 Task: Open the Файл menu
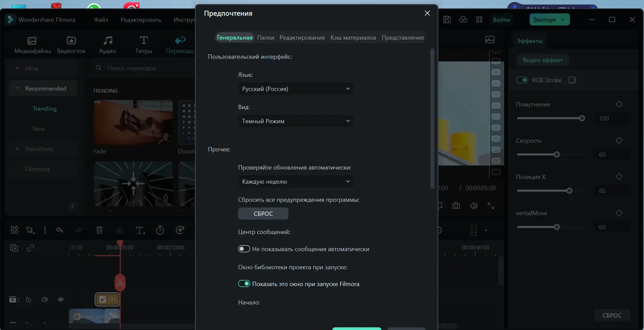pyautogui.click(x=101, y=20)
